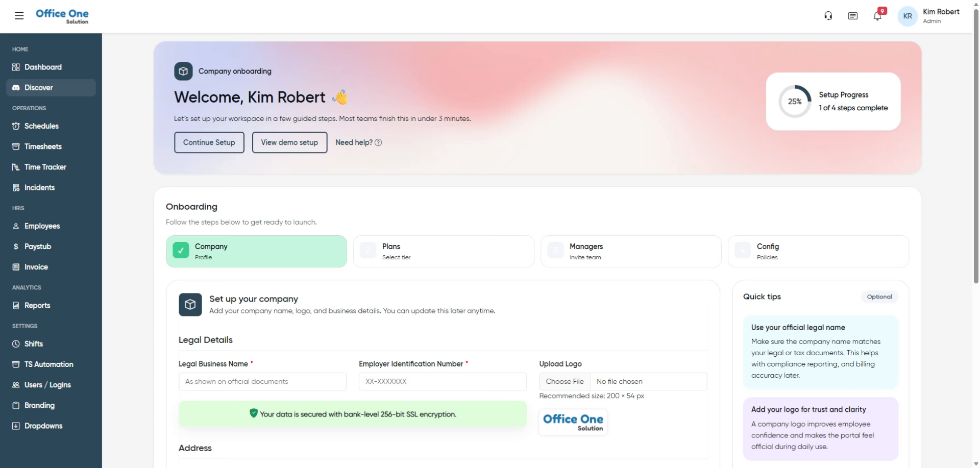Click the View demo setup button
The height and width of the screenshot is (468, 980).
[289, 142]
